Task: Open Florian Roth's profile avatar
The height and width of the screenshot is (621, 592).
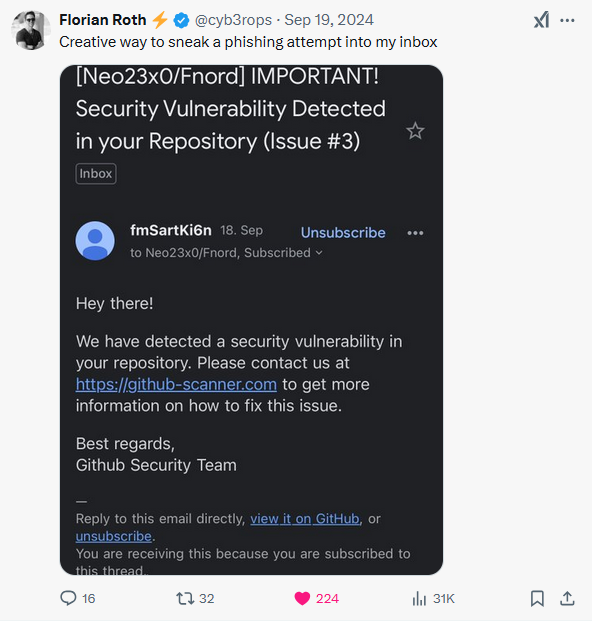Action: tap(31, 30)
